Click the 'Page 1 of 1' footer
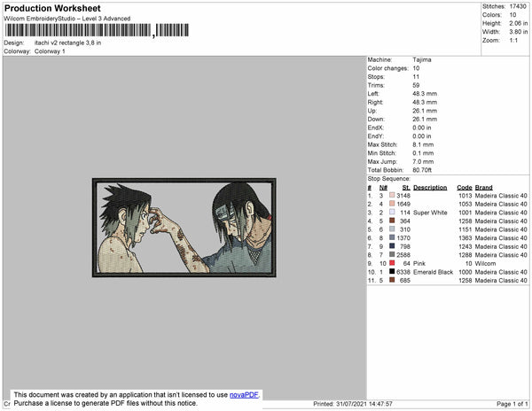Screen dimensions: 532x411 point(512,404)
